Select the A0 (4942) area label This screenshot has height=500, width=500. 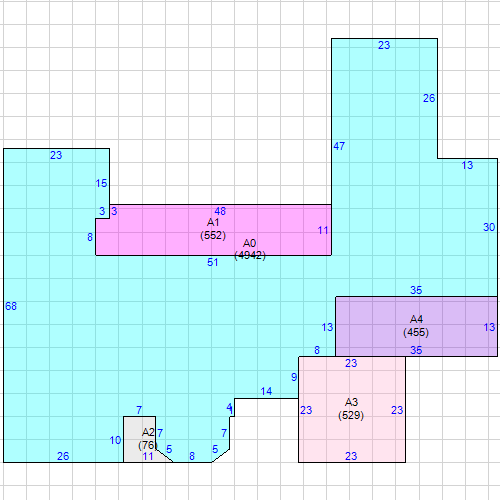click(250, 249)
